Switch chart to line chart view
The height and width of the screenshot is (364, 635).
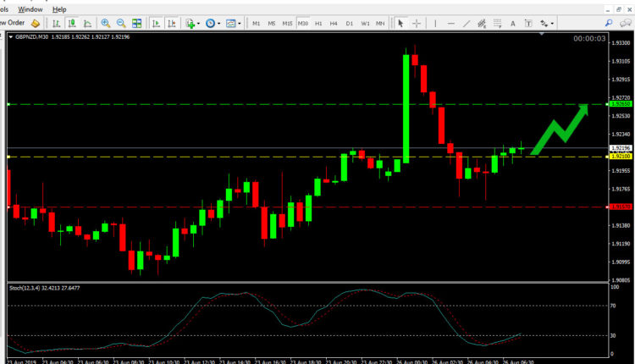coord(87,24)
